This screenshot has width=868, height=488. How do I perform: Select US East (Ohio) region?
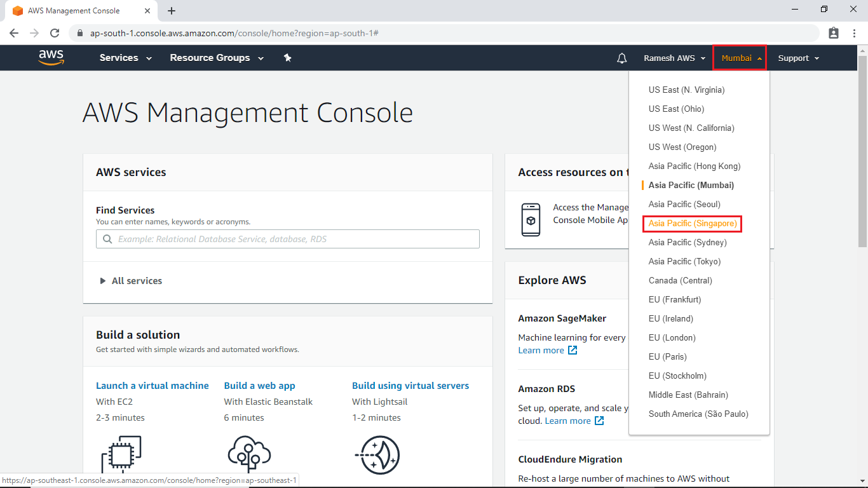[x=676, y=109]
